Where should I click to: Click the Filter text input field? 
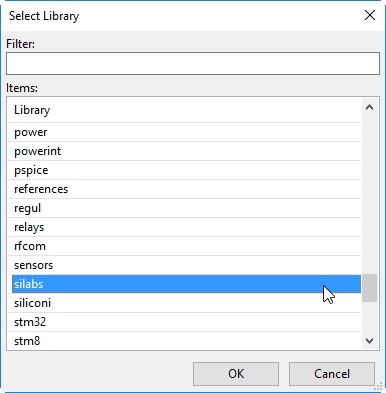pyautogui.click(x=193, y=63)
